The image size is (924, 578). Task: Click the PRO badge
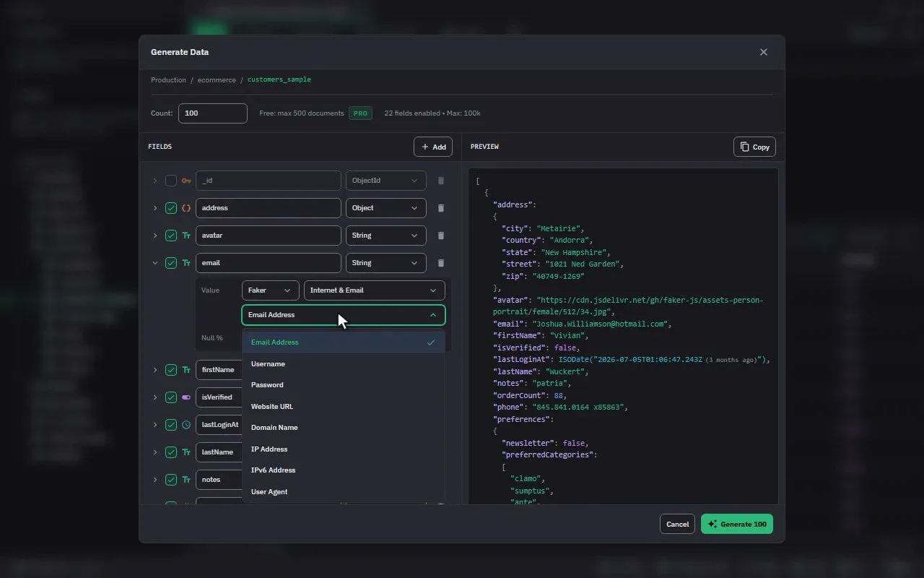[361, 113]
